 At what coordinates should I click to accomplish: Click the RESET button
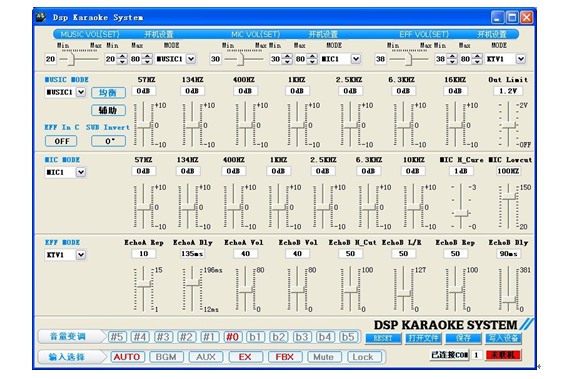(x=383, y=338)
